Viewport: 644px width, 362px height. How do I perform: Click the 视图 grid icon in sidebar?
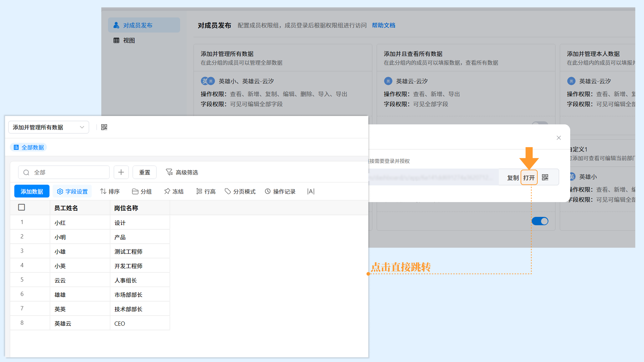point(116,40)
